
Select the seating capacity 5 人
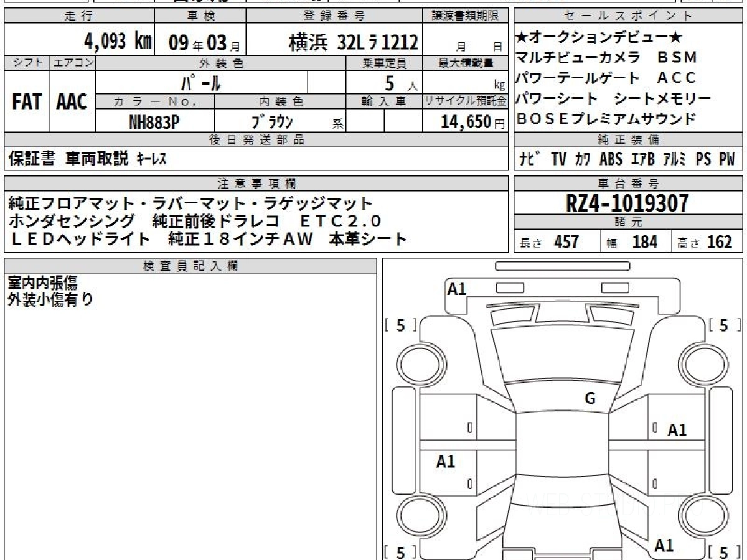point(401,83)
